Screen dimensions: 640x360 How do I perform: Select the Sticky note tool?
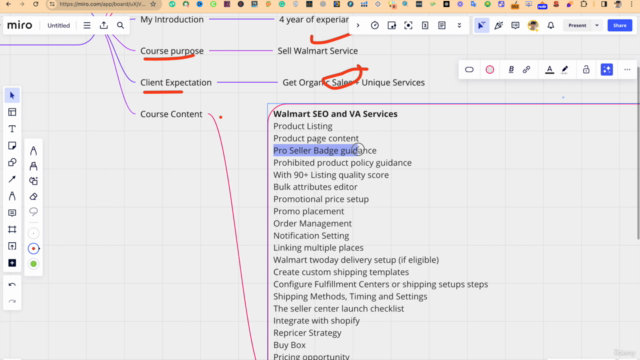pos(12,146)
